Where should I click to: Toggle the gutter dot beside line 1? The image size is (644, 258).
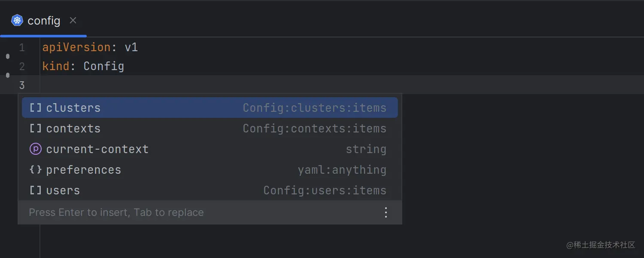[x=7, y=56]
